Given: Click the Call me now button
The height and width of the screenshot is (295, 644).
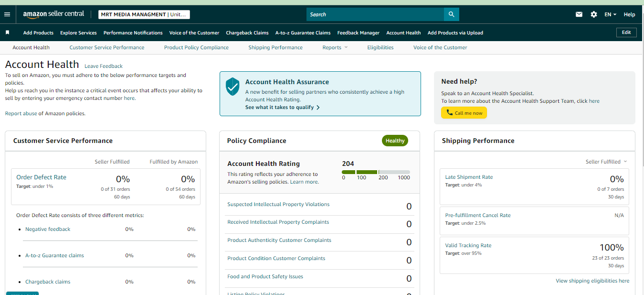Looking at the screenshot, I should [464, 113].
